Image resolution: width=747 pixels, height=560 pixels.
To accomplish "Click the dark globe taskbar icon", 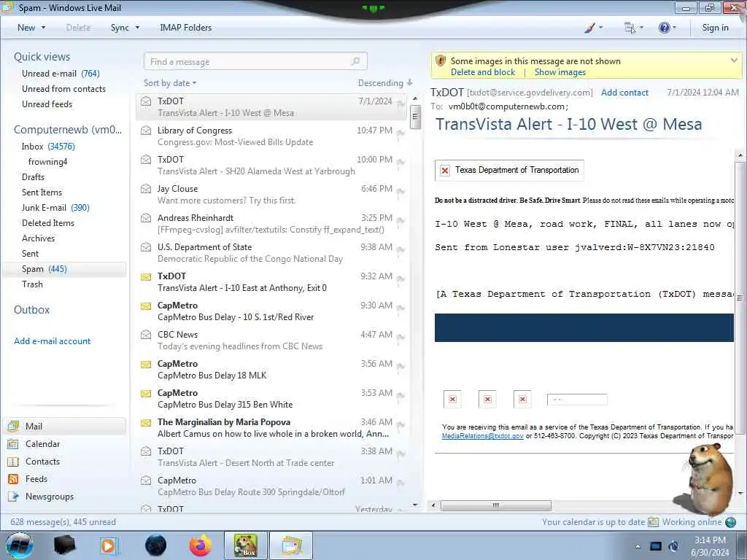I will point(156,545).
